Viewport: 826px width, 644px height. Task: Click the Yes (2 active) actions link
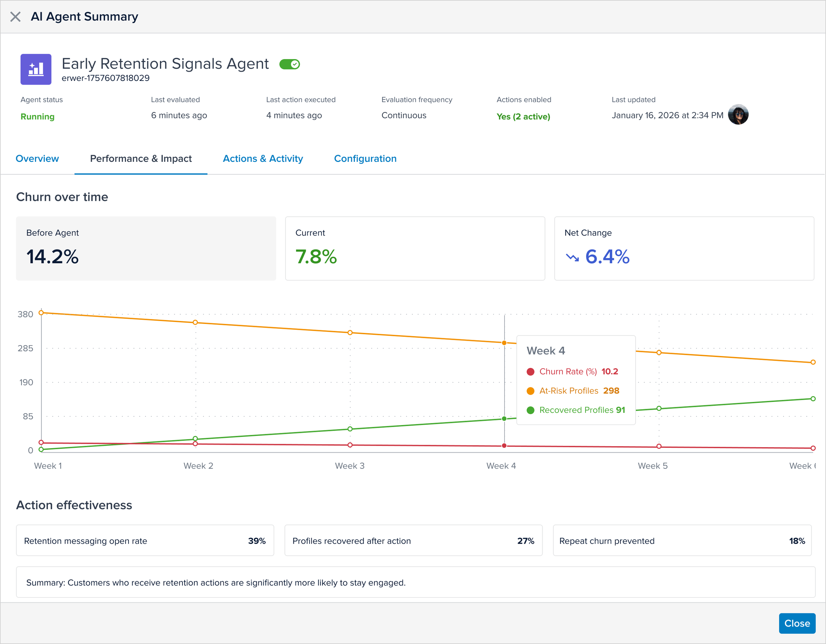[523, 117]
